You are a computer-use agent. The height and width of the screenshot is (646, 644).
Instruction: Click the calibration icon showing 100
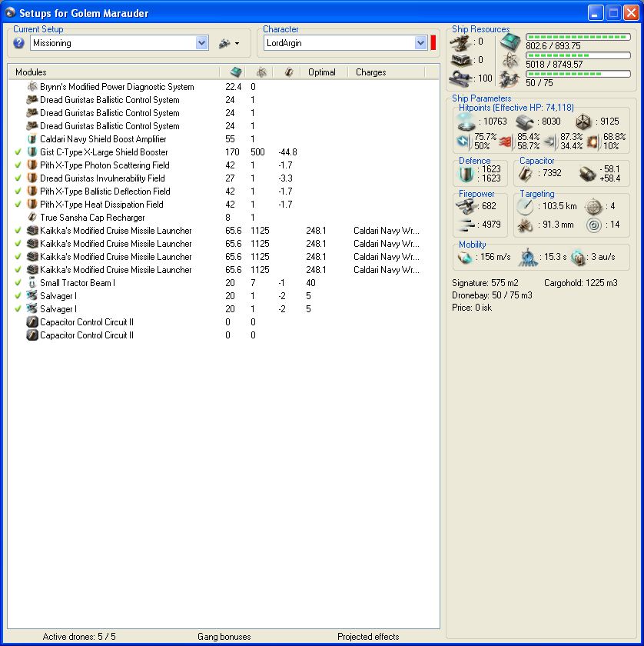click(x=460, y=78)
